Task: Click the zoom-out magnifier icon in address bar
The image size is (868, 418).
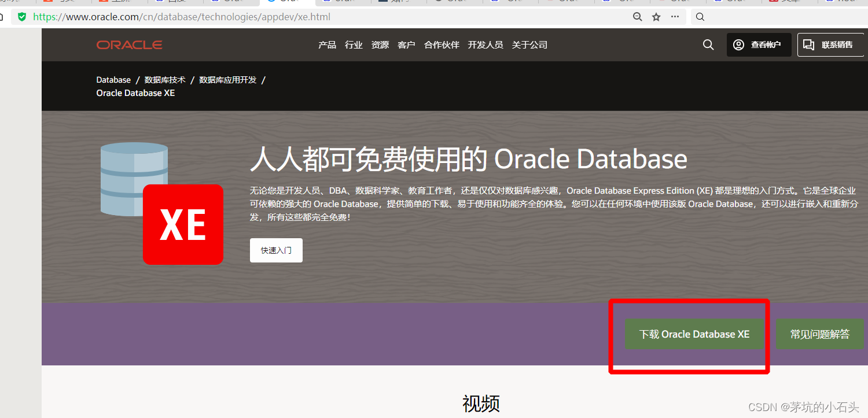Action: pos(638,17)
